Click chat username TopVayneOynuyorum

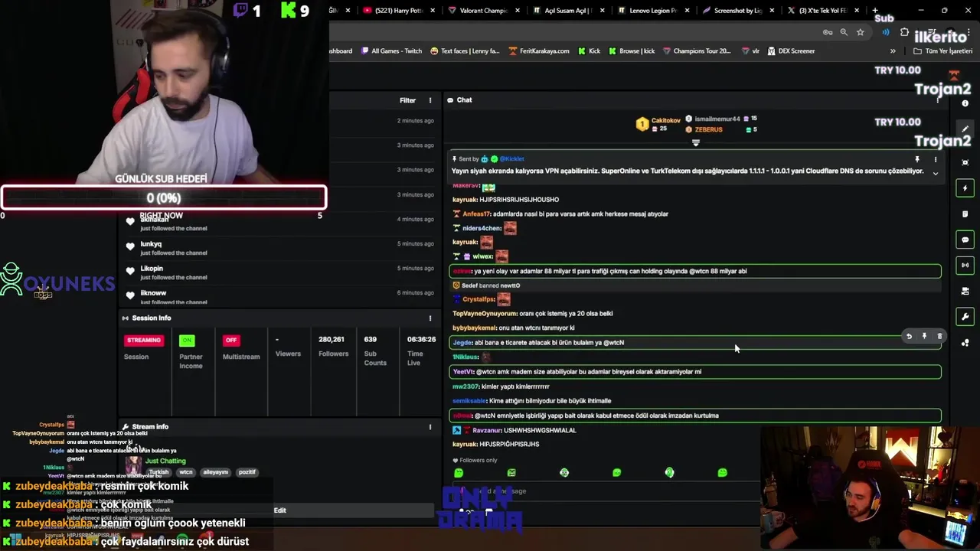click(x=485, y=314)
